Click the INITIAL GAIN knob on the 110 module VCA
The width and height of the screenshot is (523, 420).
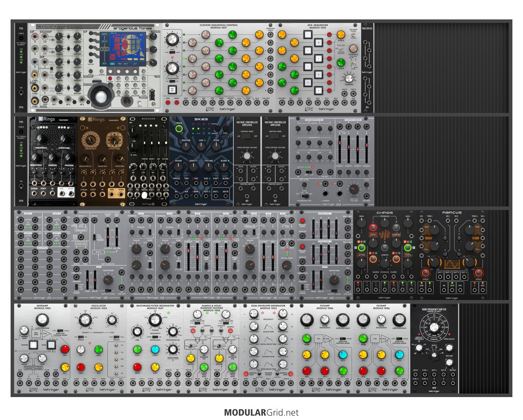click(287, 265)
